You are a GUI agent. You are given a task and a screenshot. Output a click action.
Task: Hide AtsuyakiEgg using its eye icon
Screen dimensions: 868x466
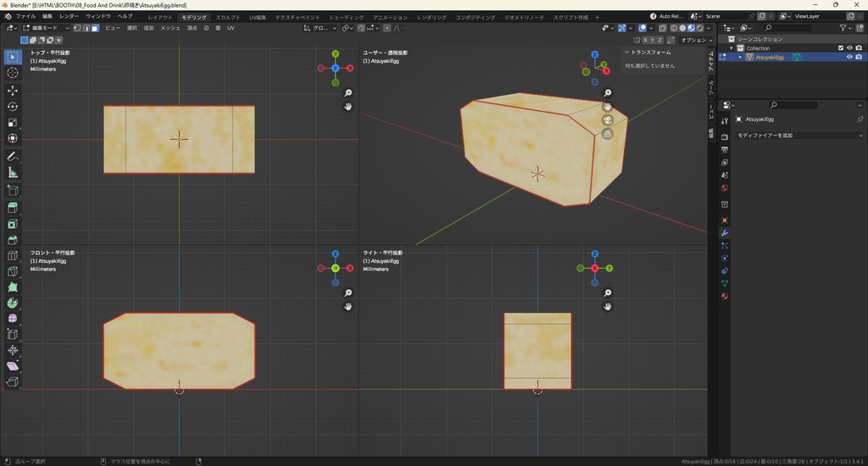click(x=849, y=58)
